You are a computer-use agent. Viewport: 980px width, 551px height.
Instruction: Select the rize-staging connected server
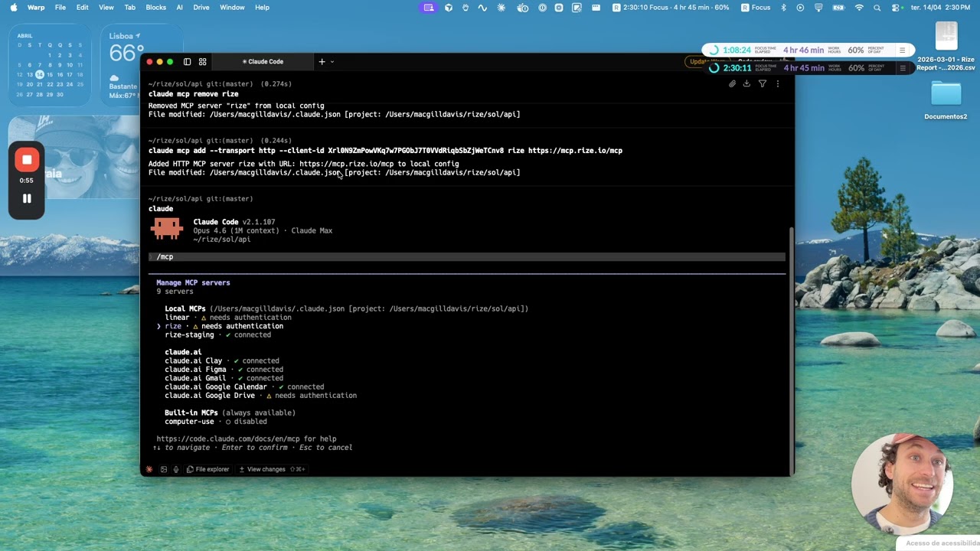pos(217,334)
